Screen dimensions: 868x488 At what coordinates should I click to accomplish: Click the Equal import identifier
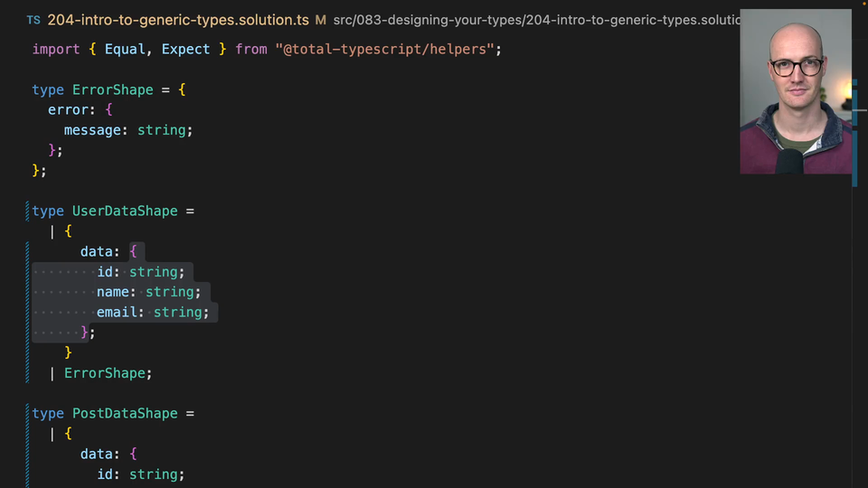(125, 49)
